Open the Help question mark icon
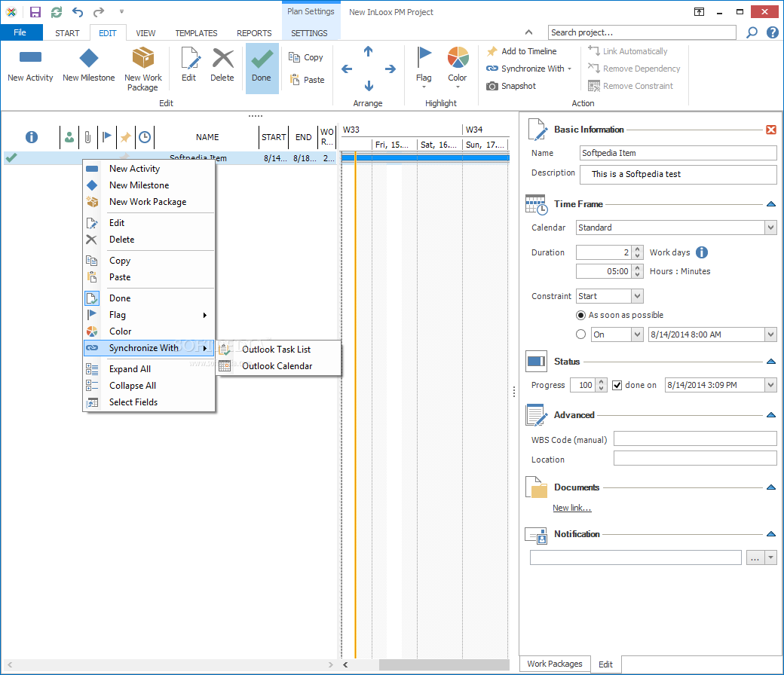Viewport: 784px width, 675px height. [773, 32]
